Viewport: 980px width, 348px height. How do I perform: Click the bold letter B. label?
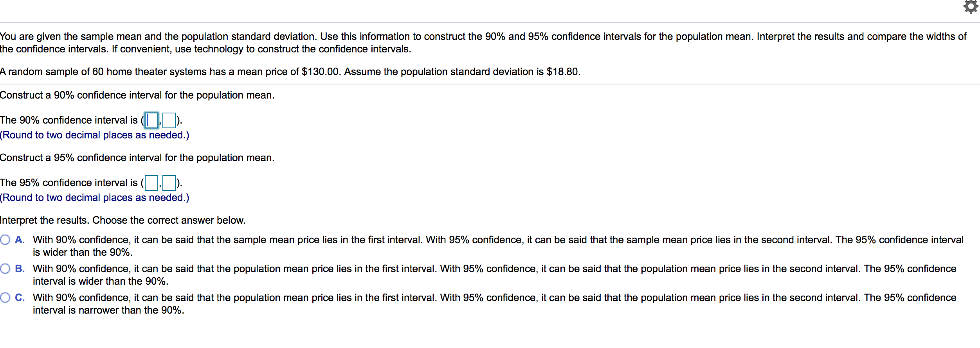20,269
